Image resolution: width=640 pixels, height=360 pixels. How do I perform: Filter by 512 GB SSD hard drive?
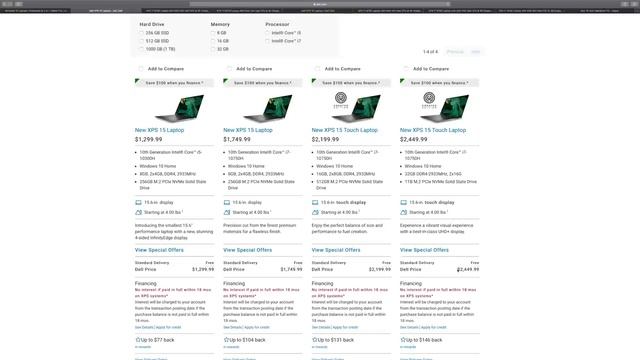coord(142,41)
